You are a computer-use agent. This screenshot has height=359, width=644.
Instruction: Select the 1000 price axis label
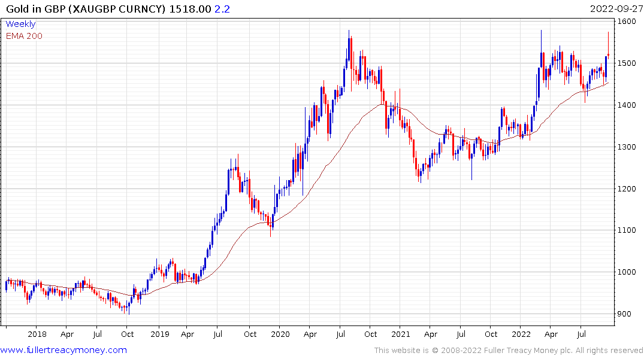(627, 272)
